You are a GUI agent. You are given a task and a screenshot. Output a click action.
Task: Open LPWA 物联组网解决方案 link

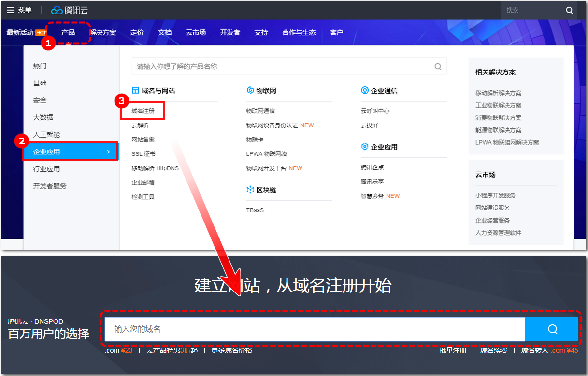click(x=507, y=142)
